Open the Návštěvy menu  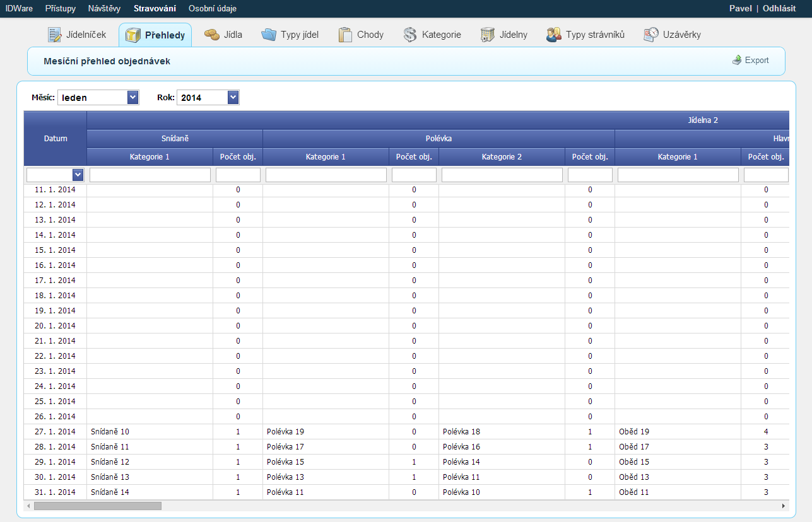[x=104, y=8]
